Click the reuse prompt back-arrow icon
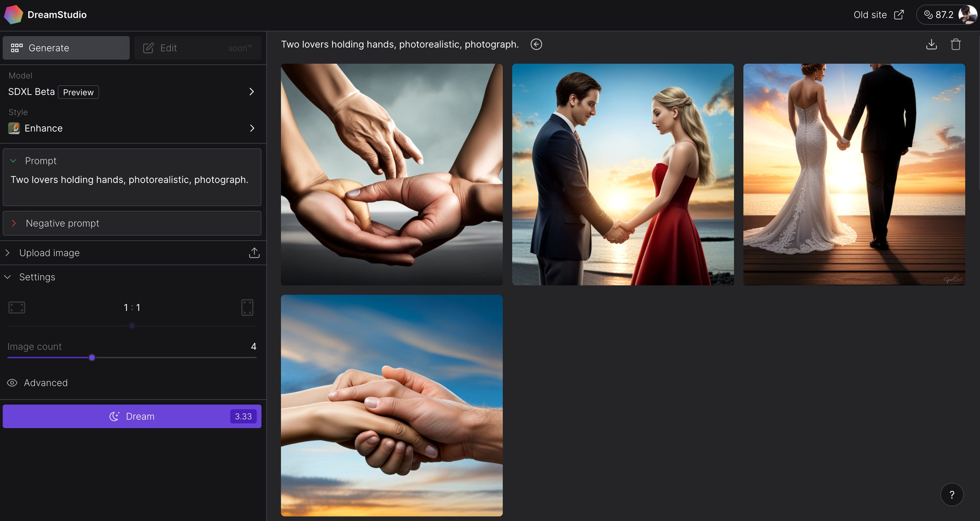The image size is (980, 521). 537,45
